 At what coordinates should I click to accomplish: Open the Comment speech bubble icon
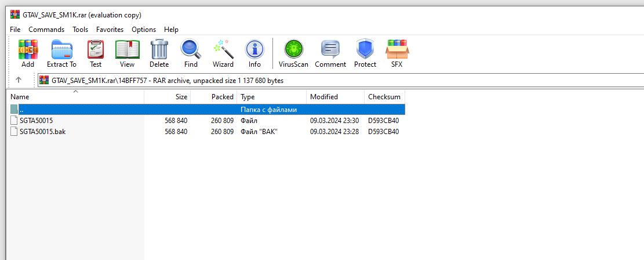[x=330, y=50]
